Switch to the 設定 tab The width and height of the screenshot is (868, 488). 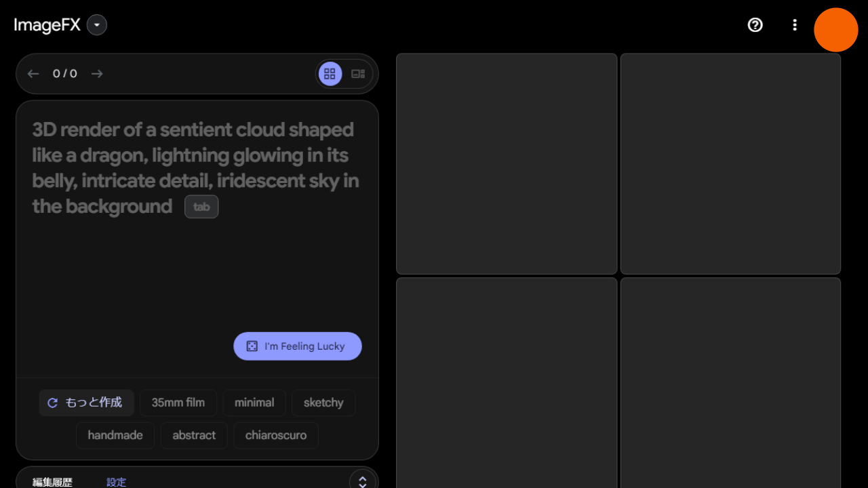116,482
